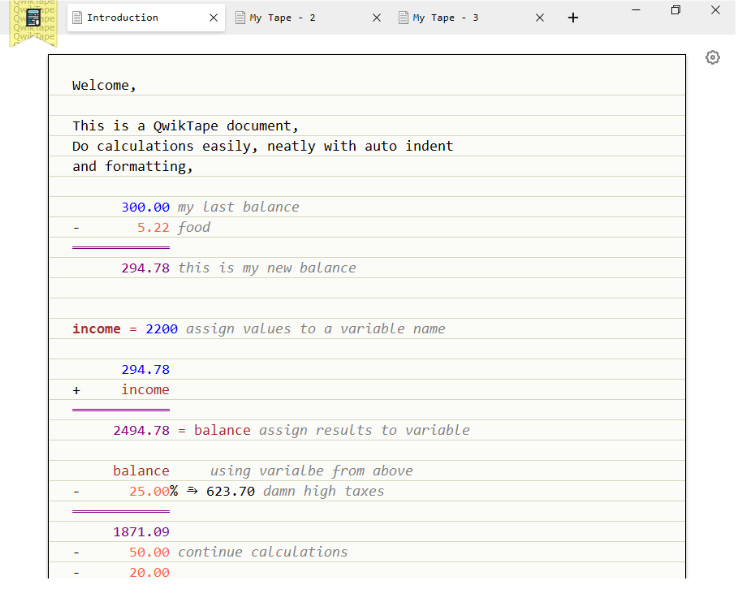Image resolution: width=736 pixels, height=607 pixels.
Task: Close the My Tape - 2 tab
Action: (x=376, y=18)
